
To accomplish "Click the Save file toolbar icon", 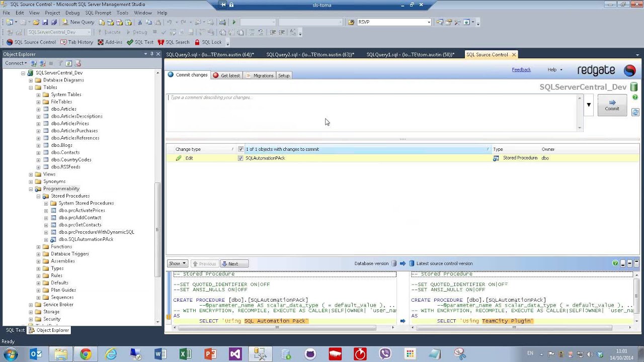I will pos(45,22).
